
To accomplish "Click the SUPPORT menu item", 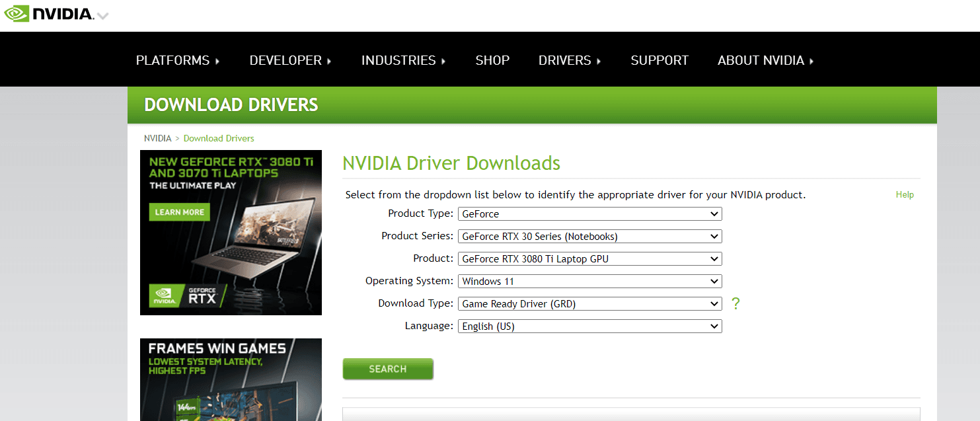I will tap(660, 60).
